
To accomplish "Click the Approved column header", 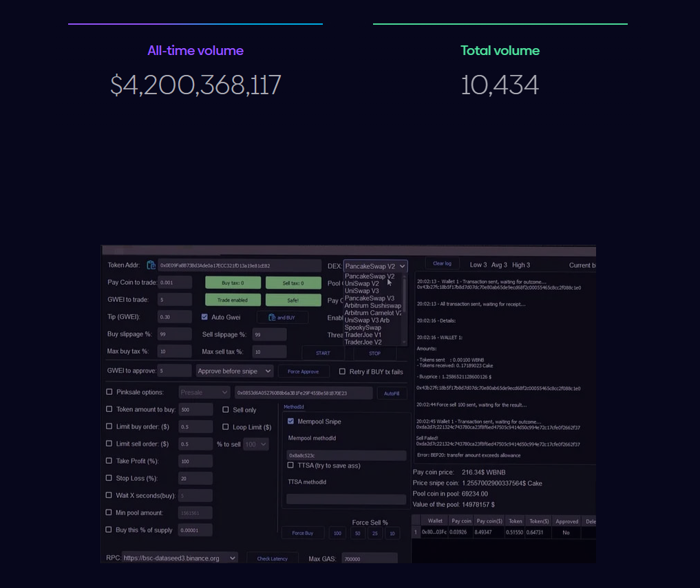I will [567, 521].
